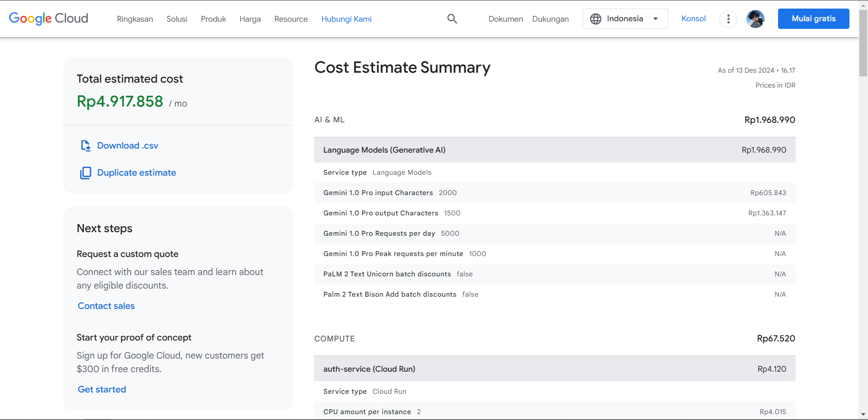This screenshot has height=420, width=868.
Task: Click the AI & ML section heading
Action: [330, 120]
